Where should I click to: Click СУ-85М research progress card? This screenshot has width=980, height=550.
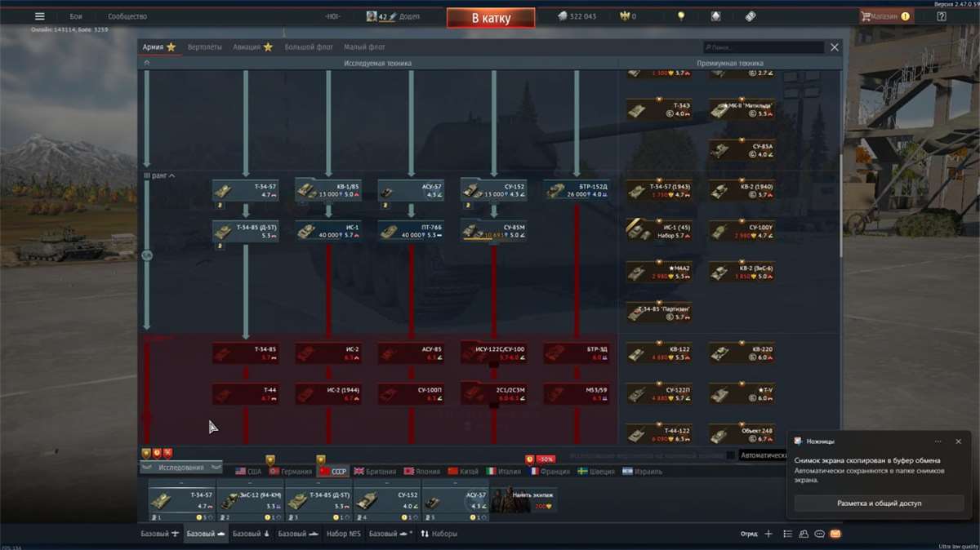tap(494, 231)
